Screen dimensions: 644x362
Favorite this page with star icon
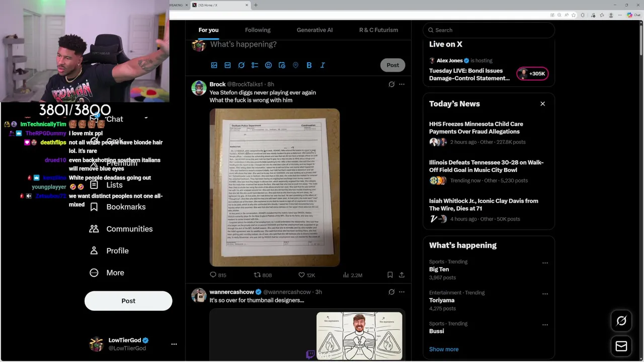coord(574,15)
